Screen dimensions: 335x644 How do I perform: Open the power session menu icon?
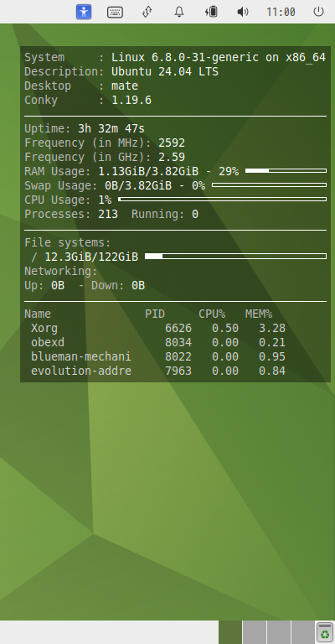click(318, 12)
